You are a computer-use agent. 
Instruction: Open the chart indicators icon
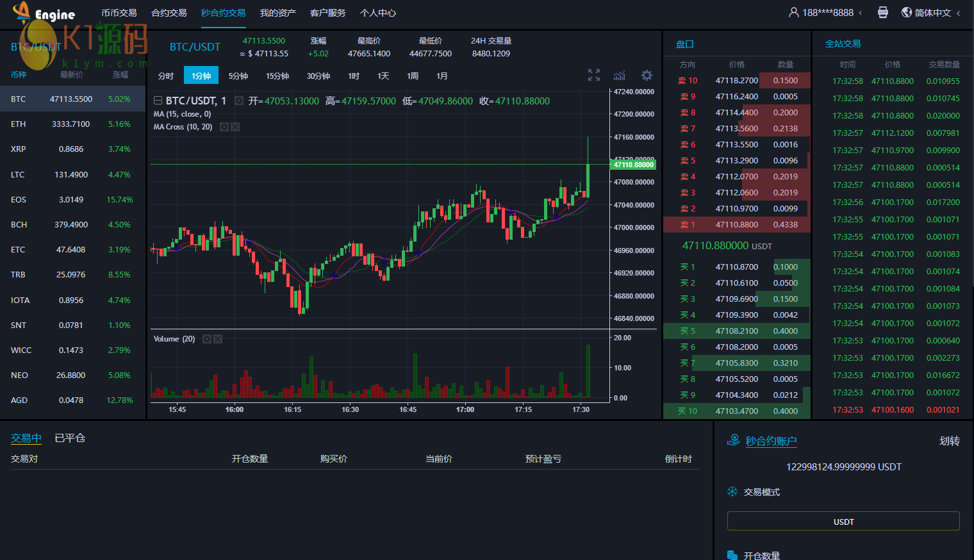(619, 76)
